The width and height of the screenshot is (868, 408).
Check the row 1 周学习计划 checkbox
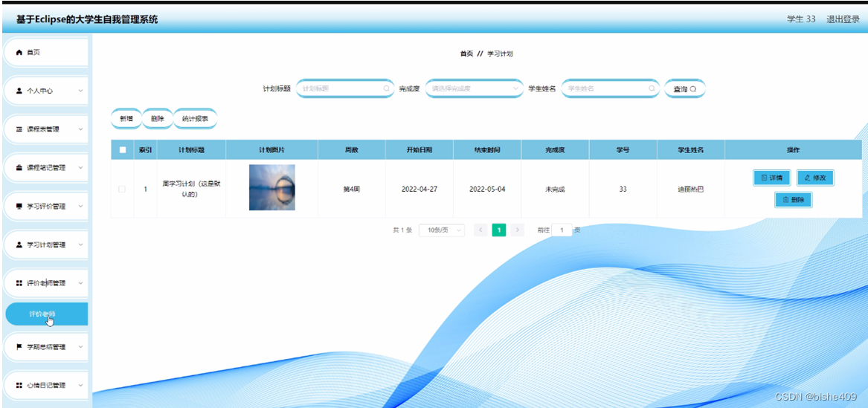[122, 189]
